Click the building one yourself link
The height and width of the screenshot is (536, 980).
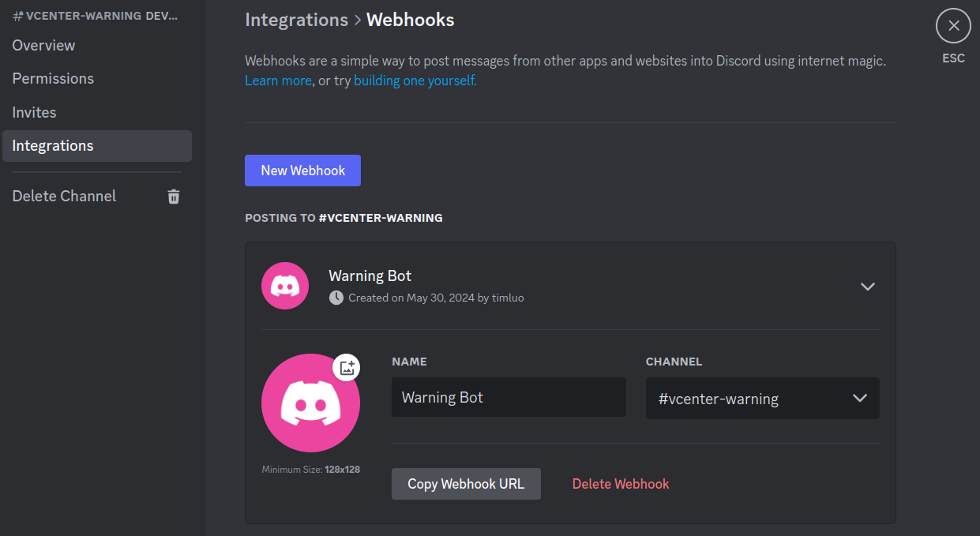(415, 80)
